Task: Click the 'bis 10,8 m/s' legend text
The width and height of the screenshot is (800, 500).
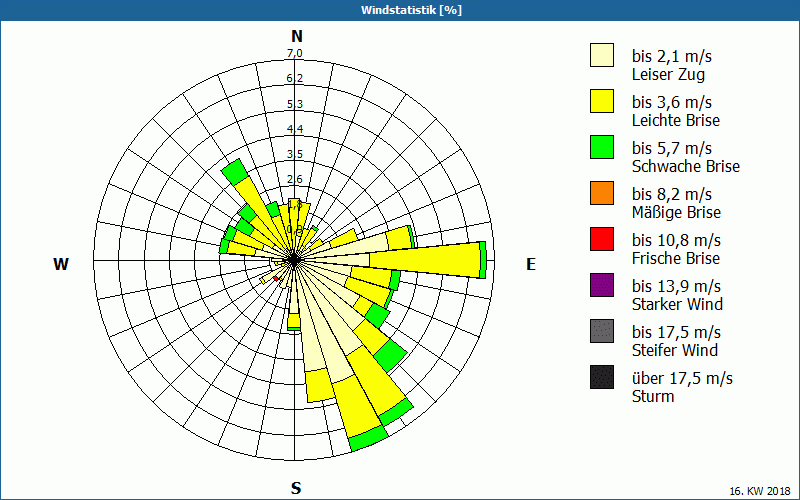Action: coord(676,240)
